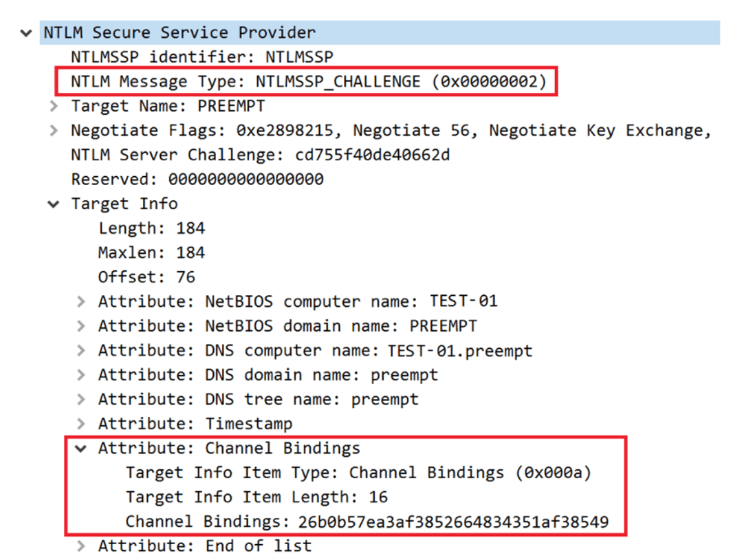Expand the Target Name: PREEMPT field

tap(54, 107)
